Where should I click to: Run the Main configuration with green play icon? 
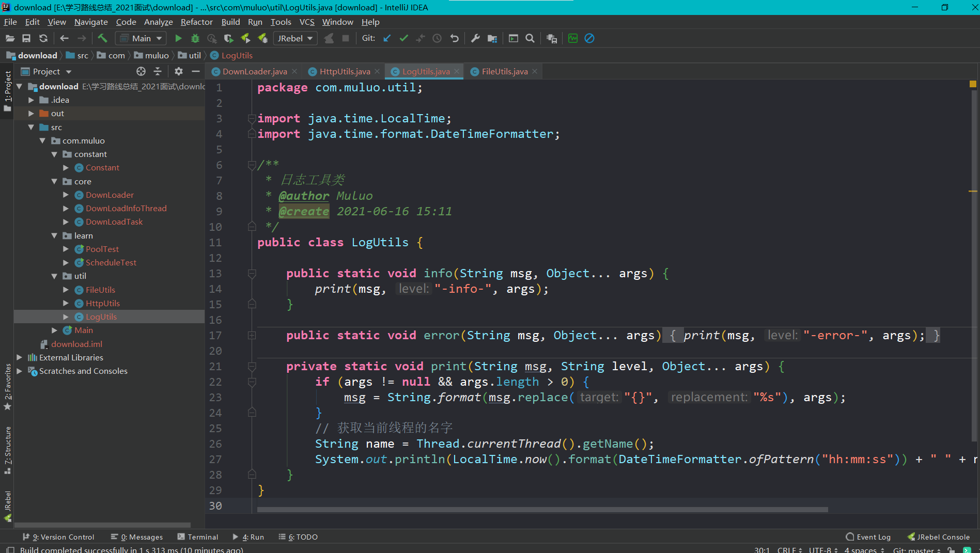click(178, 38)
